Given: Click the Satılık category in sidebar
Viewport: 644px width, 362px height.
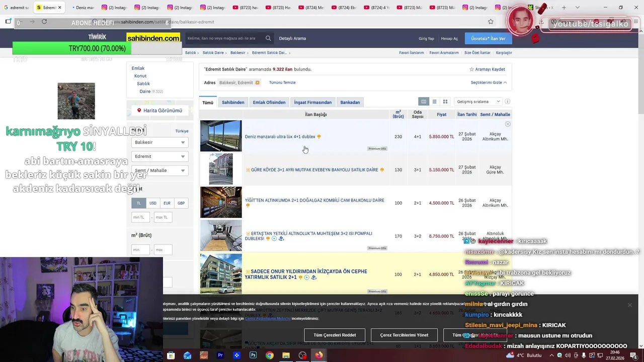Looking at the screenshot, I should point(143,83).
